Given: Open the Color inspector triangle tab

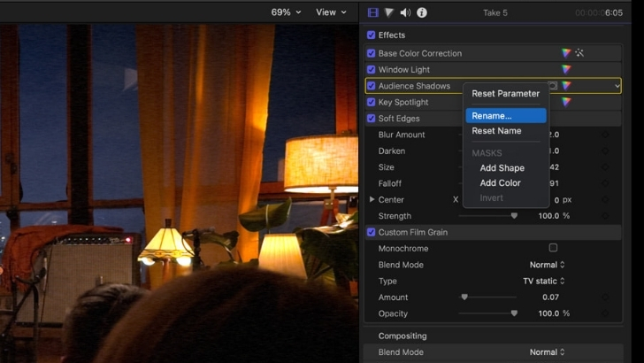Looking at the screenshot, I should 389,12.
